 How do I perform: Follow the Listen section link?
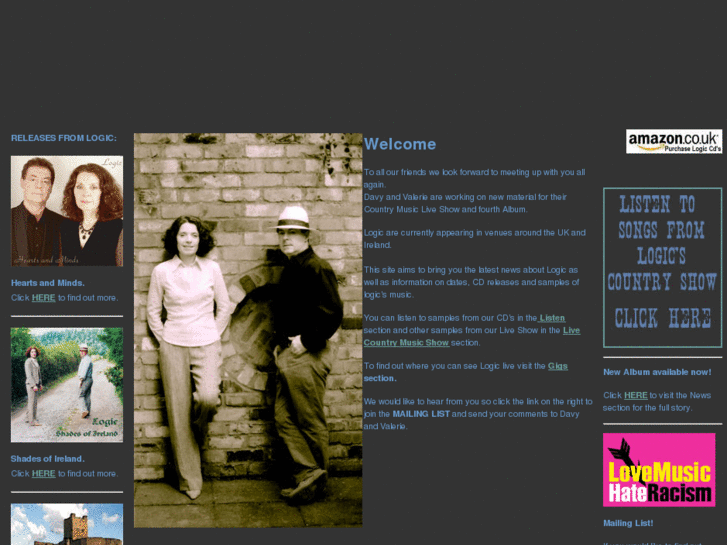[x=552, y=318]
